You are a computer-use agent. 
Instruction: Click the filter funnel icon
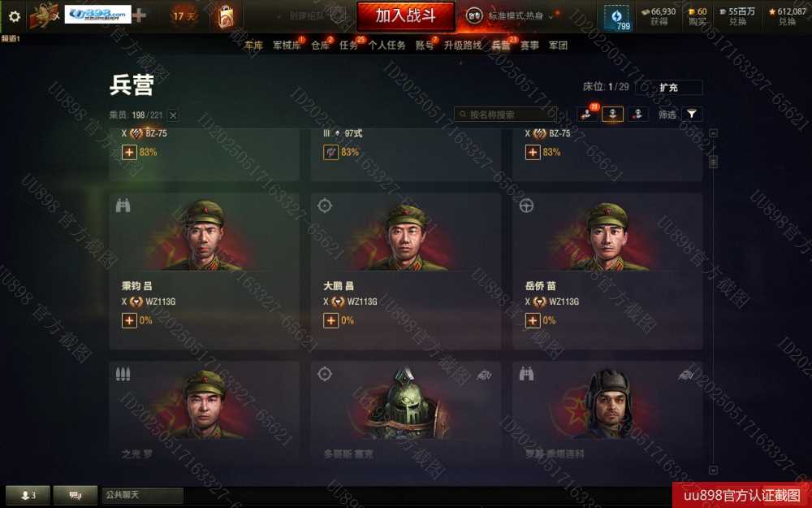coord(692,114)
